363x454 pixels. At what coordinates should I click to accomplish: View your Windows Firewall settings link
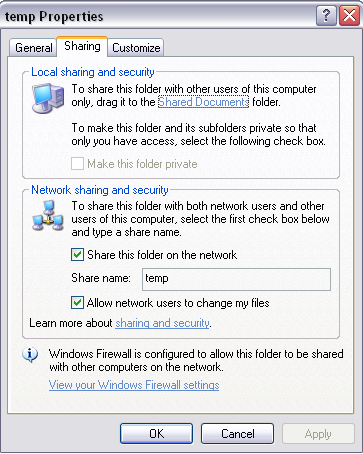click(134, 385)
